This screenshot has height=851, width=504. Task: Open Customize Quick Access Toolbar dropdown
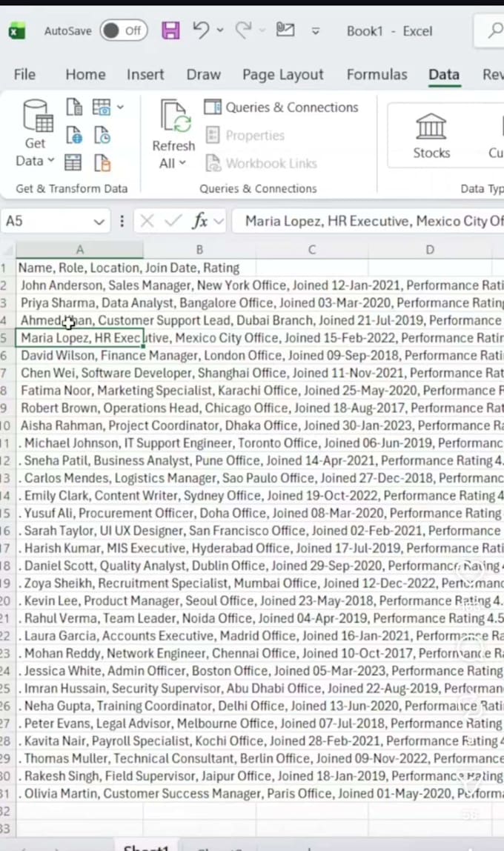[316, 31]
